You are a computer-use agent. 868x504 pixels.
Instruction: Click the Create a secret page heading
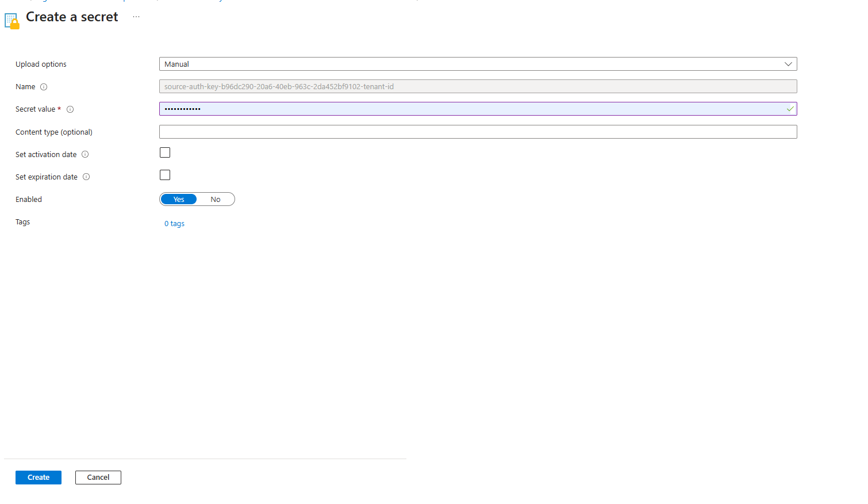pos(72,17)
